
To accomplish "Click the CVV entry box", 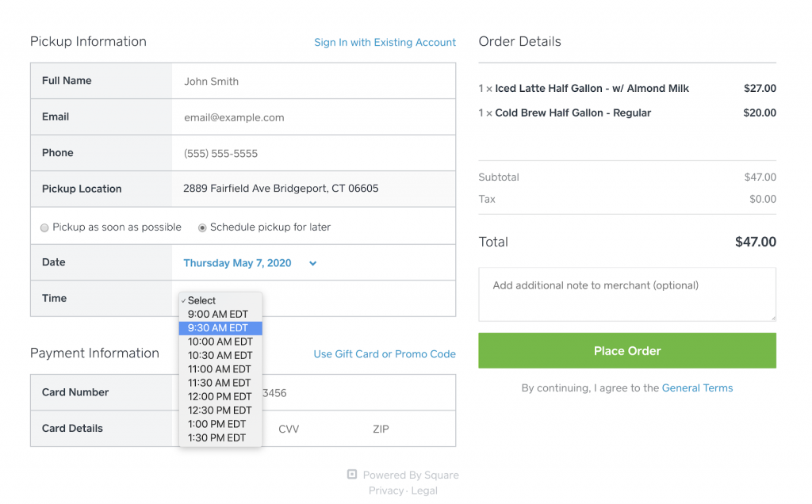I will click(289, 429).
